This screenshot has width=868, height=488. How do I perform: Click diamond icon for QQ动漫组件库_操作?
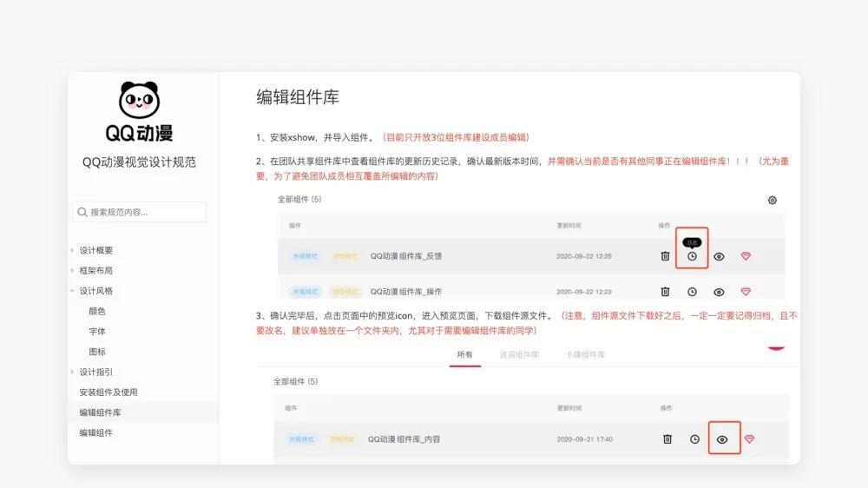click(746, 292)
